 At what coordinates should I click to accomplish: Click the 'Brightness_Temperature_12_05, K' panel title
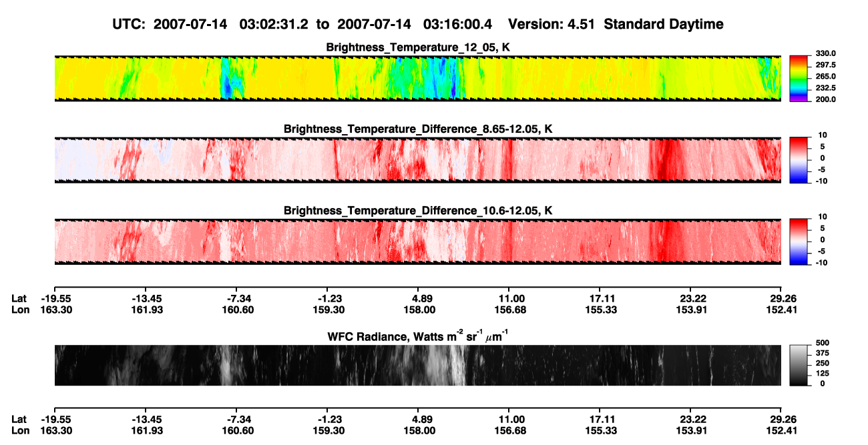[419, 47]
